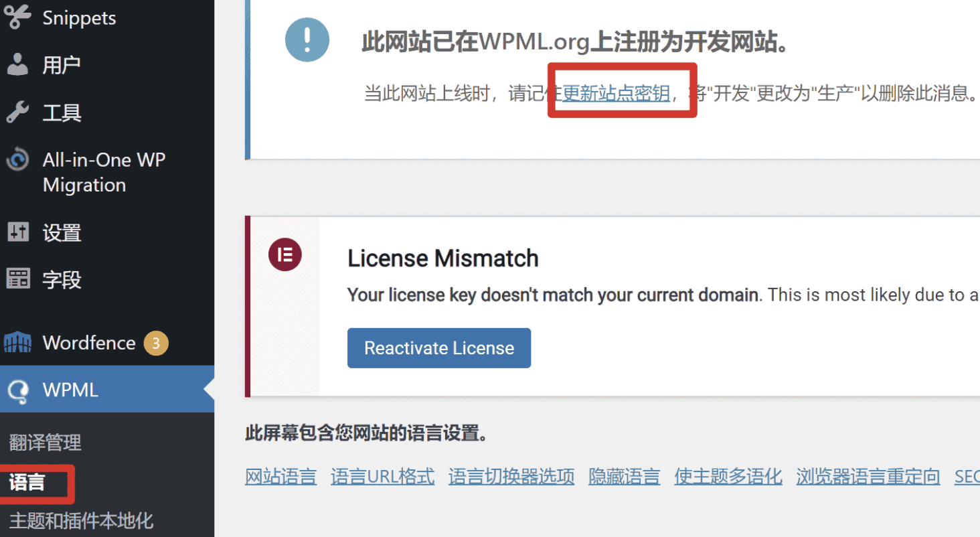Click the Elementor logo on License Mismatch notice

(x=284, y=254)
